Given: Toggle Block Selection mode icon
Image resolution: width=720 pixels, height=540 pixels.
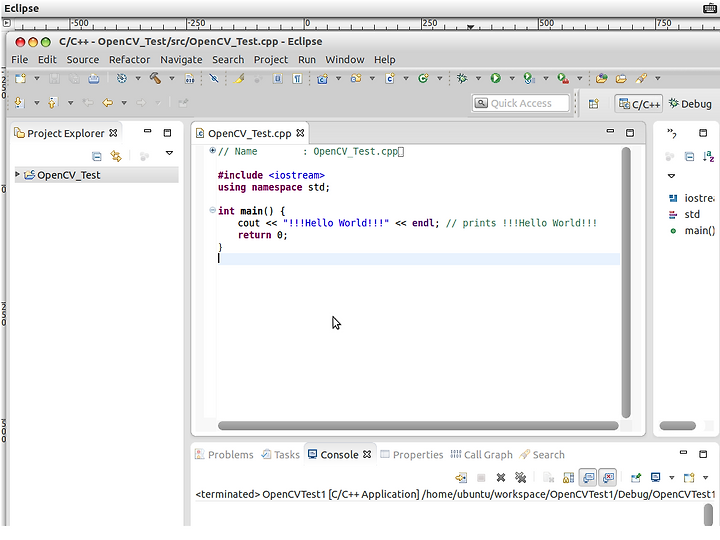Looking at the screenshot, I should click(x=277, y=79).
